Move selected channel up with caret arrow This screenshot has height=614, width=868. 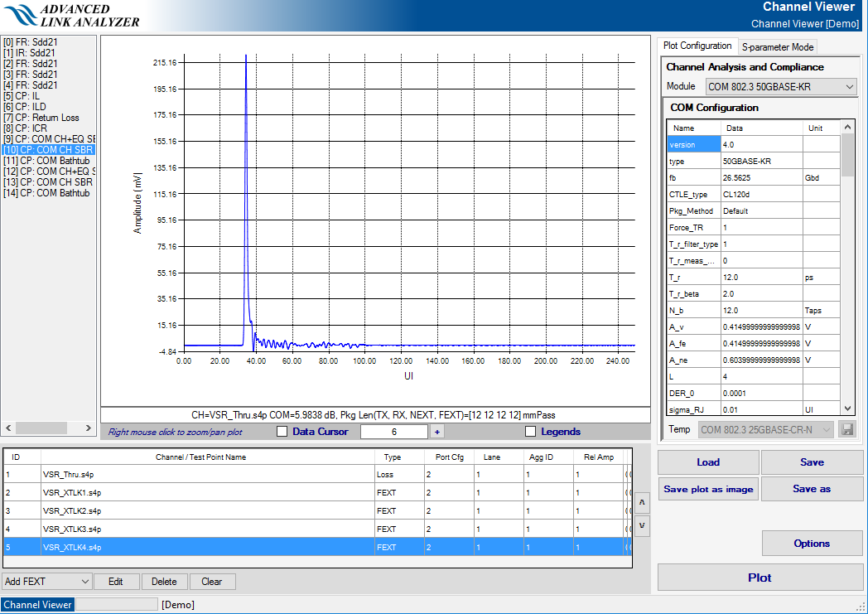coord(642,503)
